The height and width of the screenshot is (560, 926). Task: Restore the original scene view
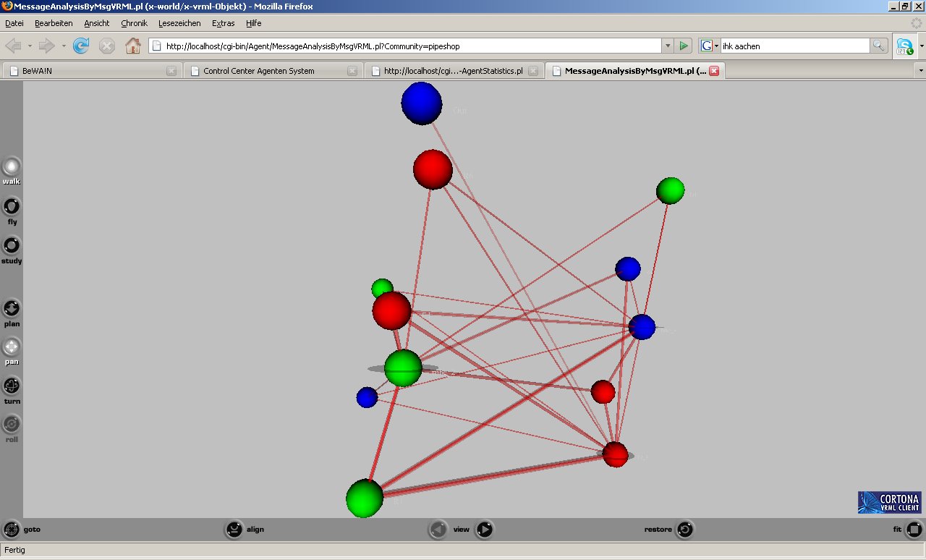(684, 530)
